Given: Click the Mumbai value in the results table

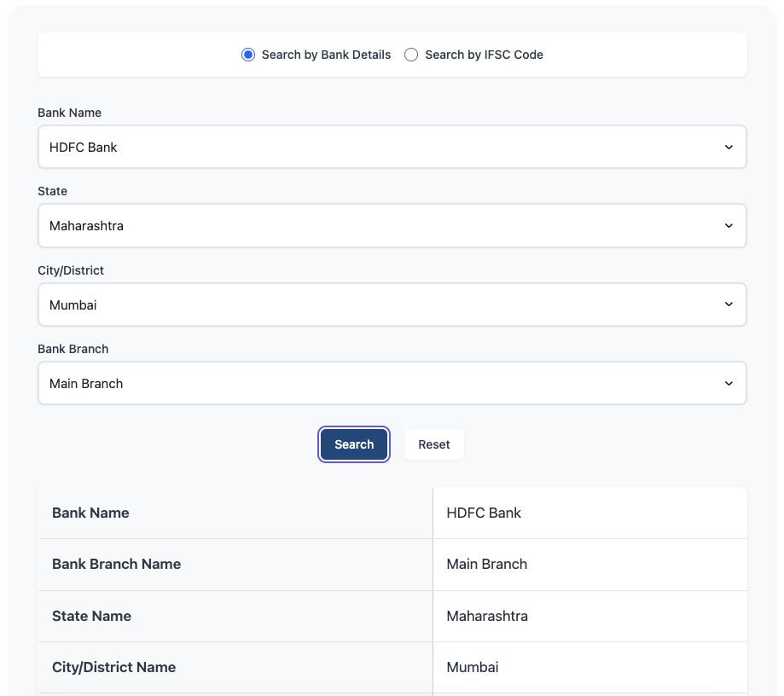Looking at the screenshot, I should [473, 667].
